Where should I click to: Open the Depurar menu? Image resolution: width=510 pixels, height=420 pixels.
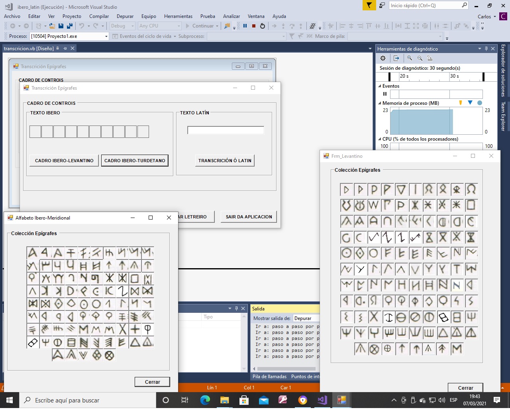[125, 16]
